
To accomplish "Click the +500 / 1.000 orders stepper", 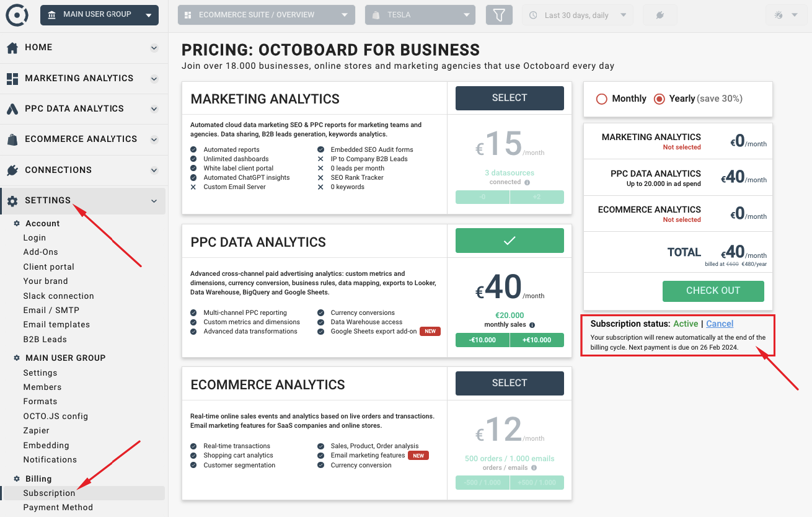I will [537, 483].
